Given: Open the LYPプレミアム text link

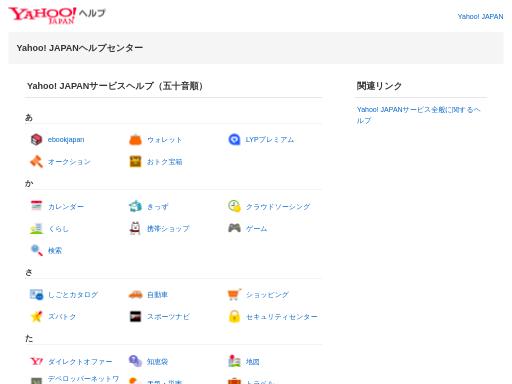Looking at the screenshot, I should (x=270, y=140).
